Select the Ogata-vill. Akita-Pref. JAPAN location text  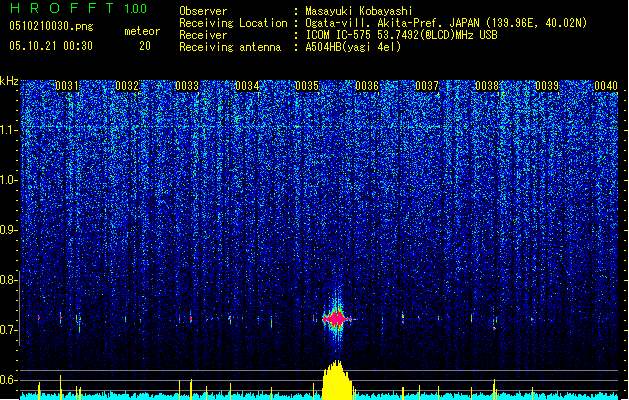coord(446,23)
